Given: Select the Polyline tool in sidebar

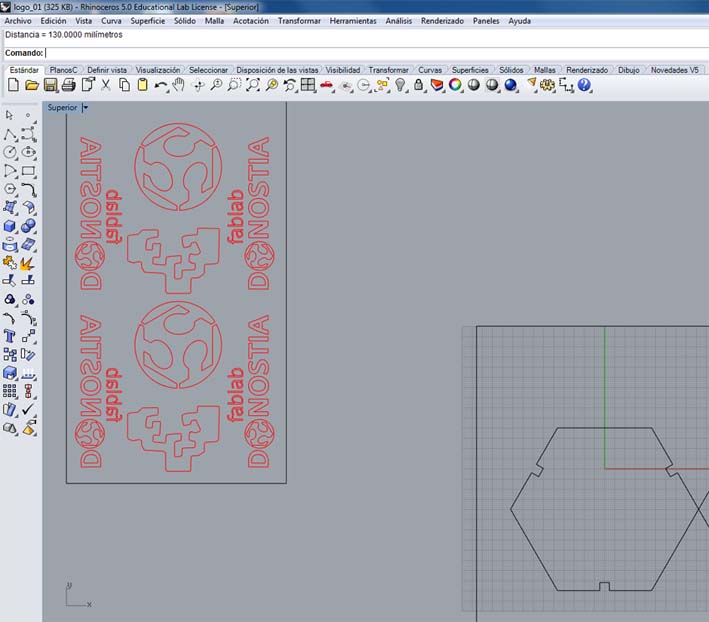Looking at the screenshot, I should 10,134.
